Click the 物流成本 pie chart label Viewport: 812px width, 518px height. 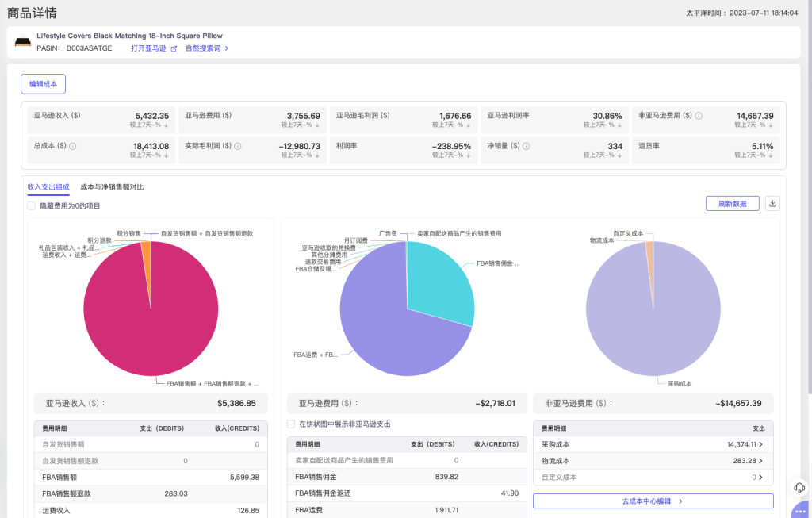[602, 240]
